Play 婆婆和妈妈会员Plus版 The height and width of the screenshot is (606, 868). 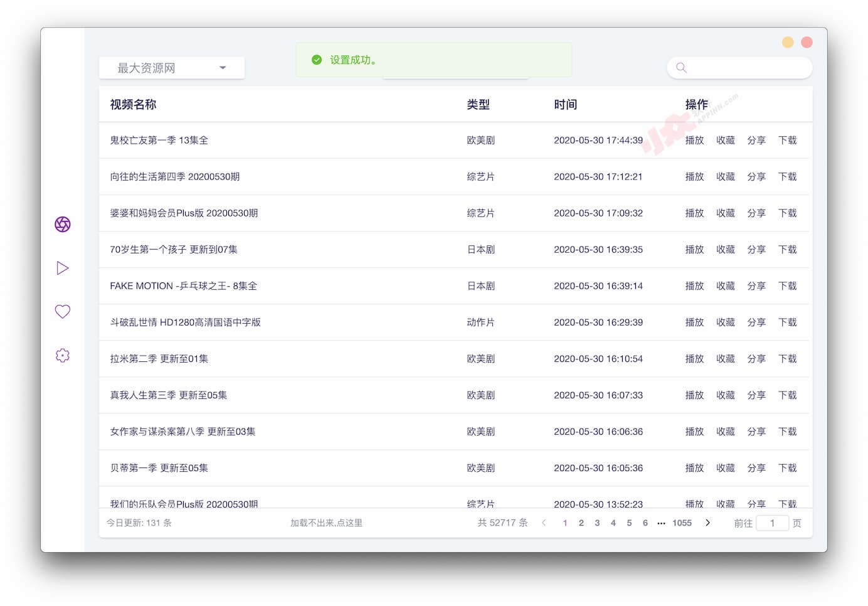click(694, 213)
